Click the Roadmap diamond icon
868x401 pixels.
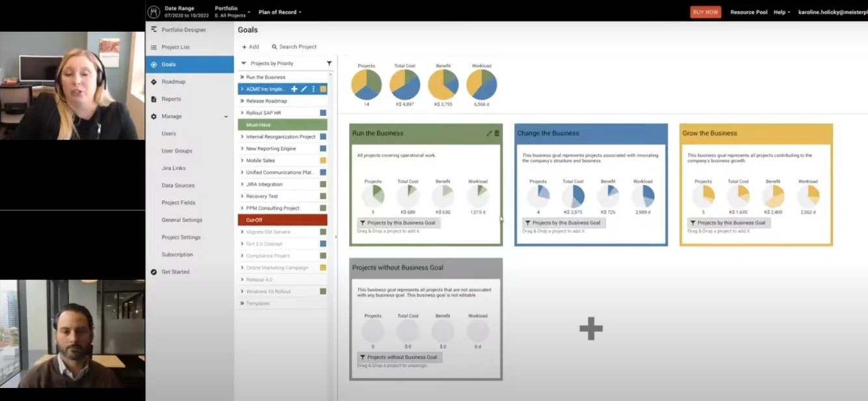tap(154, 81)
